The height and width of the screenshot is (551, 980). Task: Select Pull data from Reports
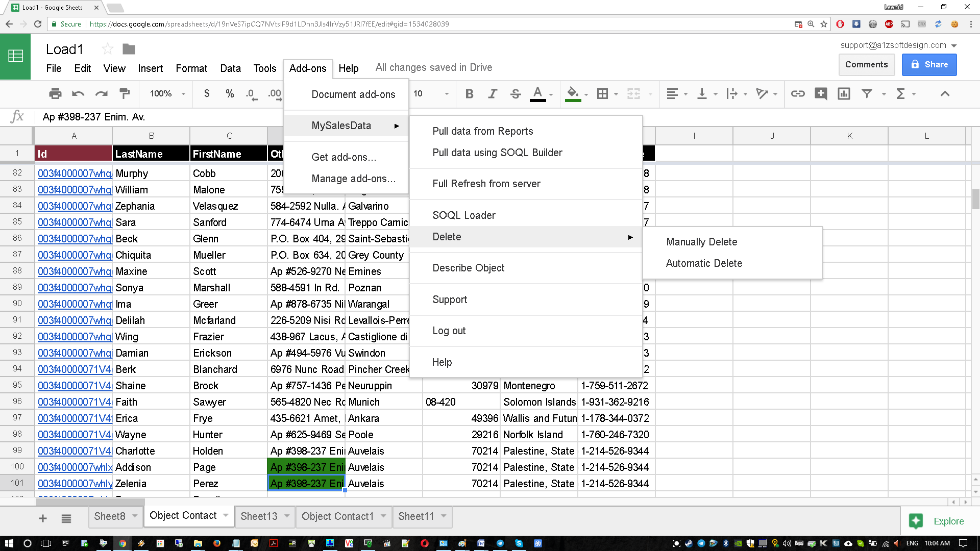[x=482, y=131]
